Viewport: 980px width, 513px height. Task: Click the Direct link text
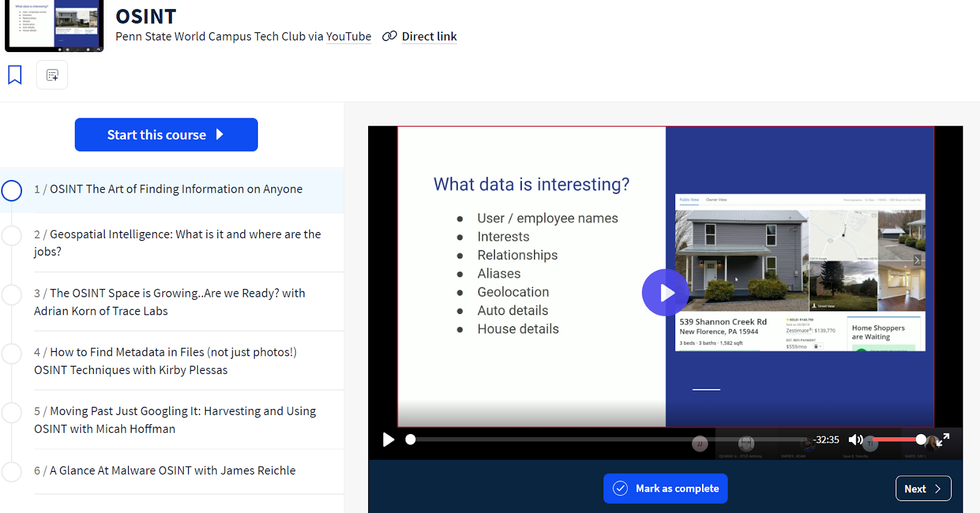point(429,37)
